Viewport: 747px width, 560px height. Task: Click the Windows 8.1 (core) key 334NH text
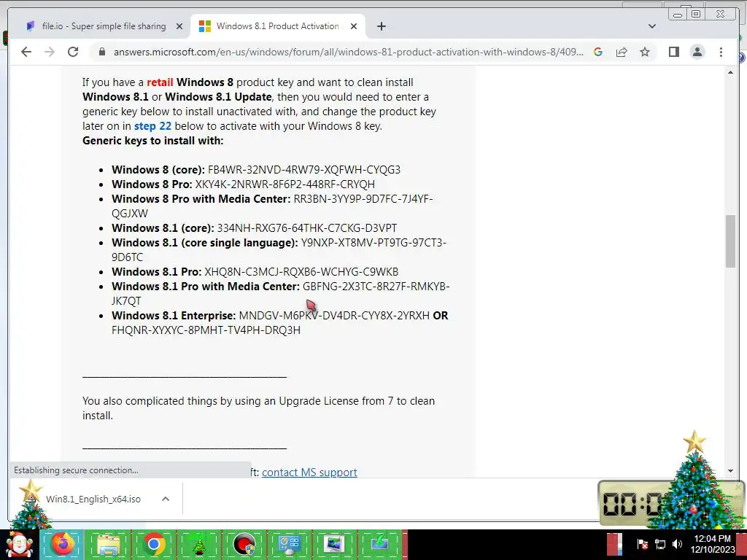(x=307, y=228)
